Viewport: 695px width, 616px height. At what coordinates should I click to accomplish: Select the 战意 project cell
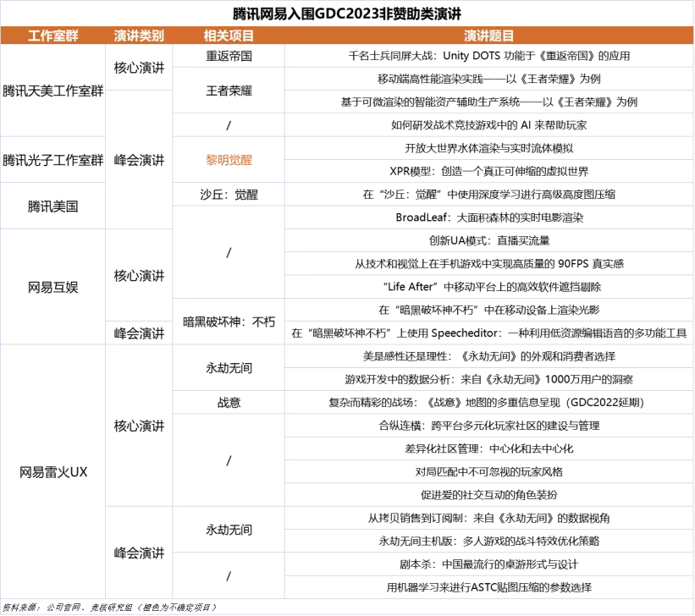(229, 403)
